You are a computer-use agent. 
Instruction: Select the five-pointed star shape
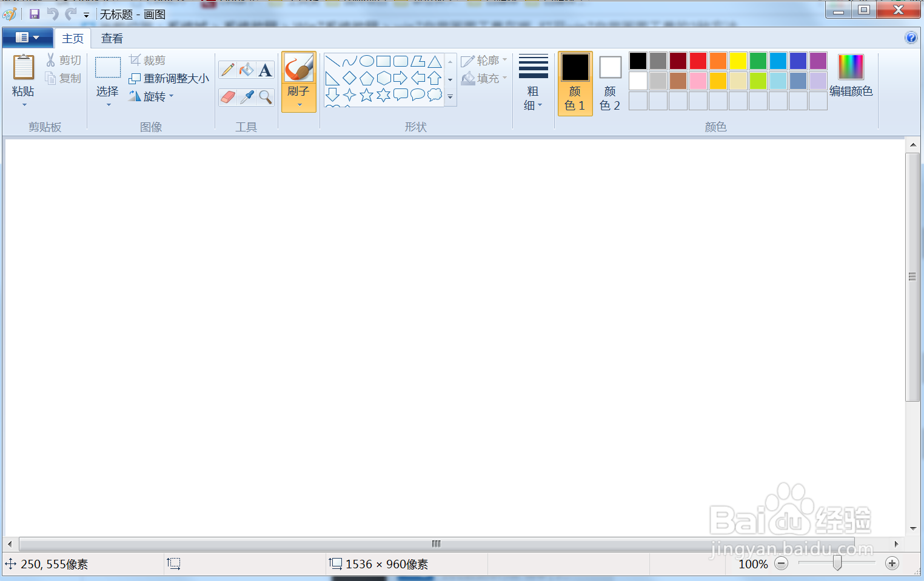tap(366, 95)
